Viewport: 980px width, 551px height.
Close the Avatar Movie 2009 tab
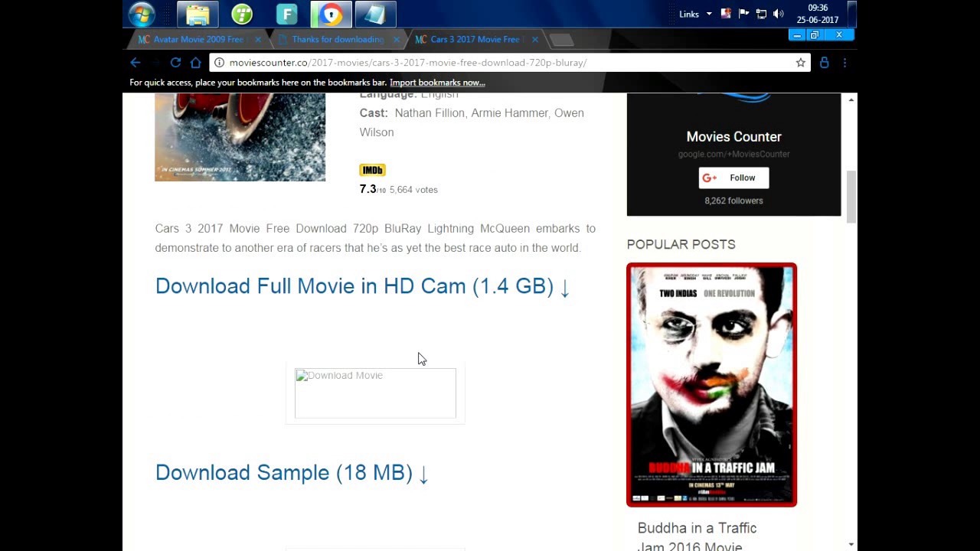coord(258,39)
